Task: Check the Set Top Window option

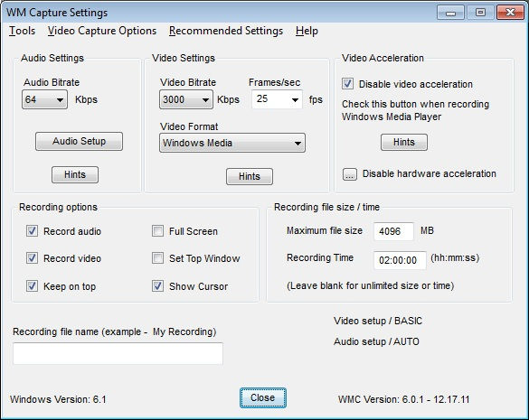Action: (157, 258)
